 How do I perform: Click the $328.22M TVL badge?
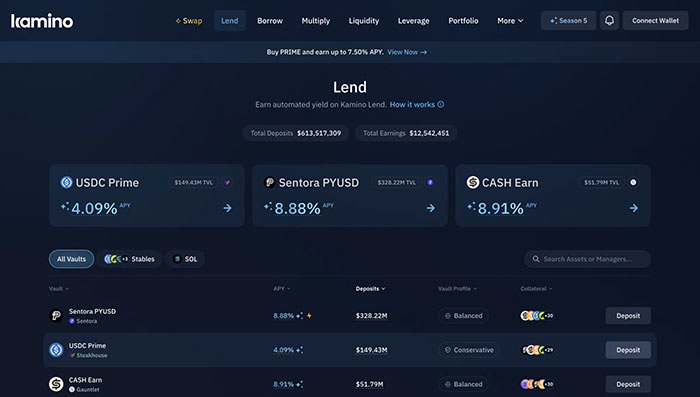coord(396,182)
